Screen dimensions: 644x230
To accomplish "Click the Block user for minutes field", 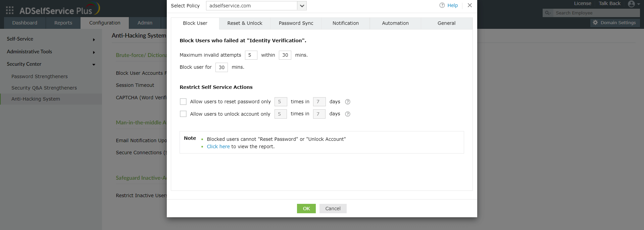I will coord(221,67).
